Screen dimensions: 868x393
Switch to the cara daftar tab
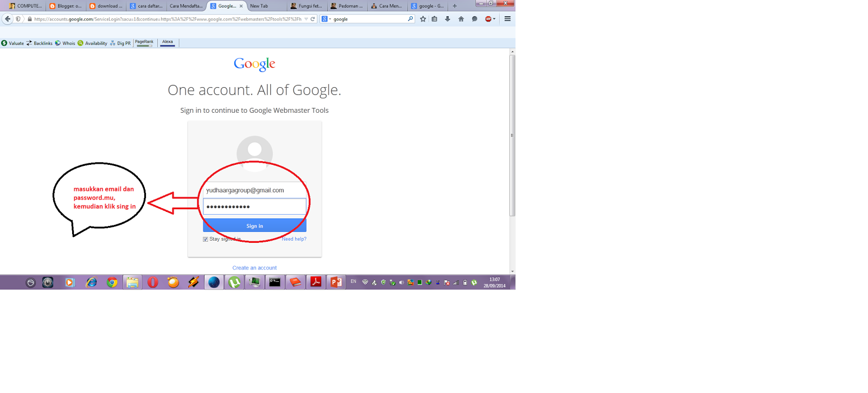pyautogui.click(x=146, y=6)
